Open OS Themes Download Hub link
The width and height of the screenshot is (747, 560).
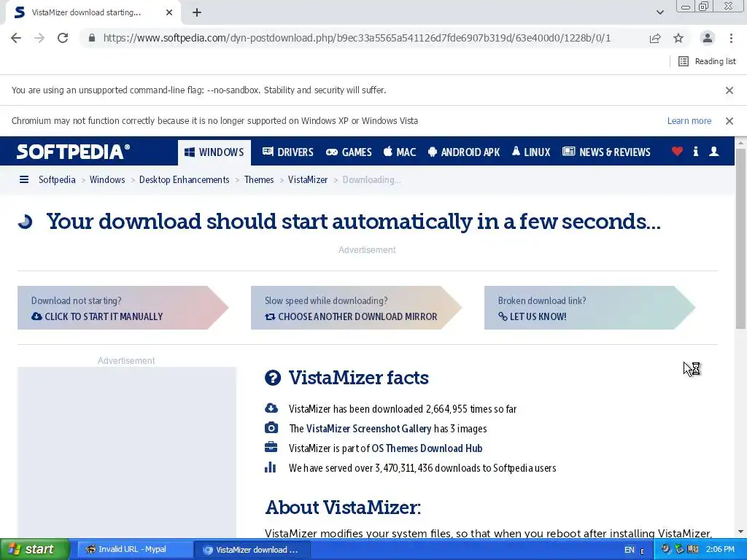point(427,448)
